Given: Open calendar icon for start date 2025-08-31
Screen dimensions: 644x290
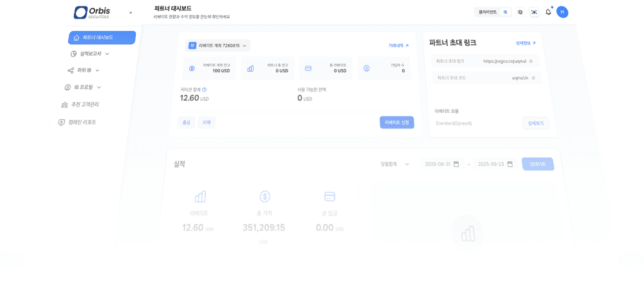Looking at the screenshot, I should click(456, 164).
